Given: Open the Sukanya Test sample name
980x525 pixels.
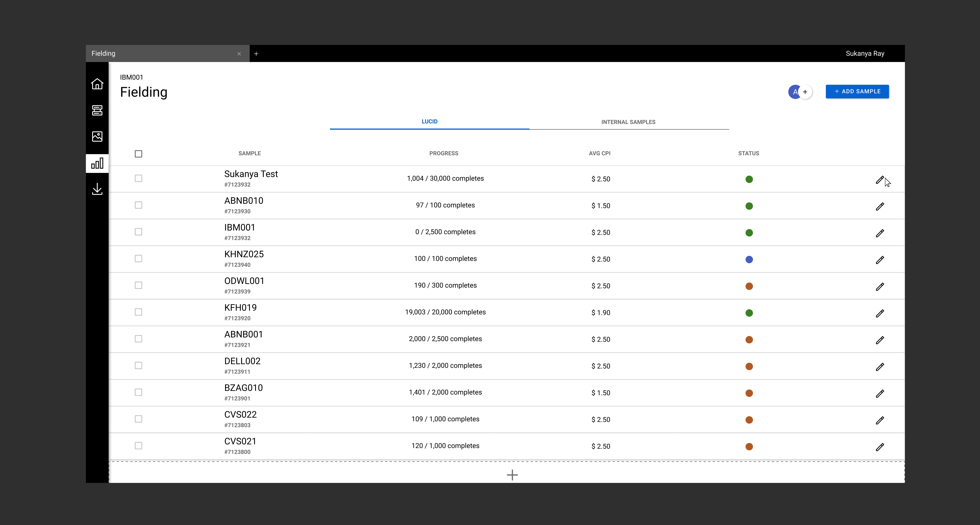Looking at the screenshot, I should click(251, 174).
